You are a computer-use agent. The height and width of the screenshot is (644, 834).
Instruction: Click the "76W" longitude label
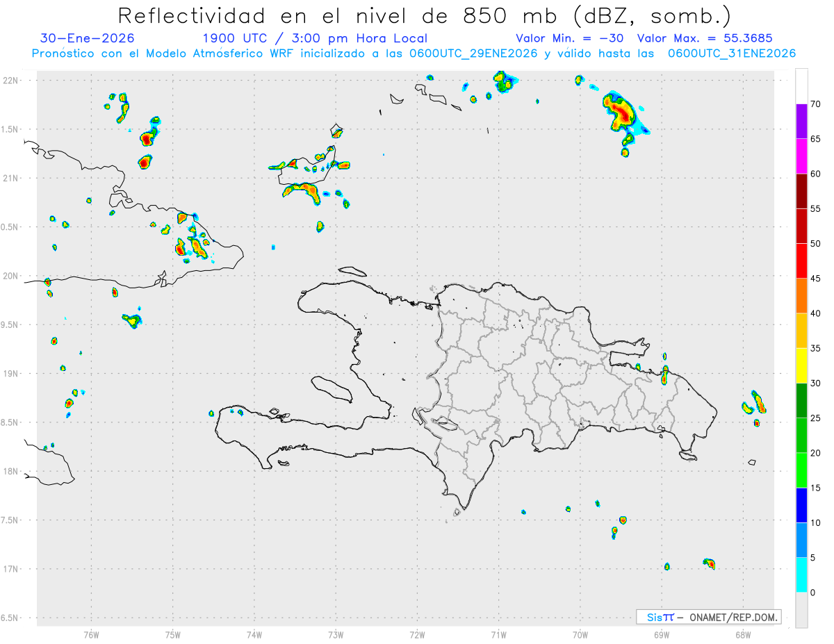click(91, 634)
